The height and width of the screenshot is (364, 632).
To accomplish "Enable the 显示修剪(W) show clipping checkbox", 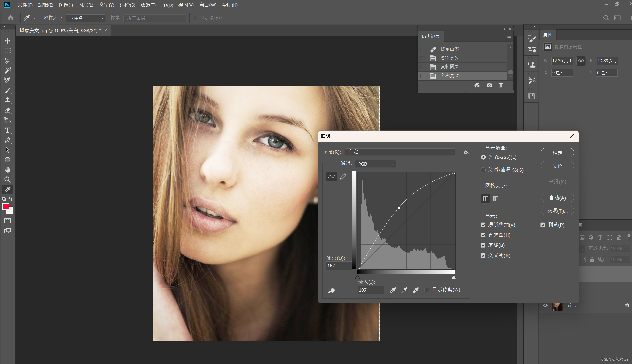I will click(x=427, y=290).
